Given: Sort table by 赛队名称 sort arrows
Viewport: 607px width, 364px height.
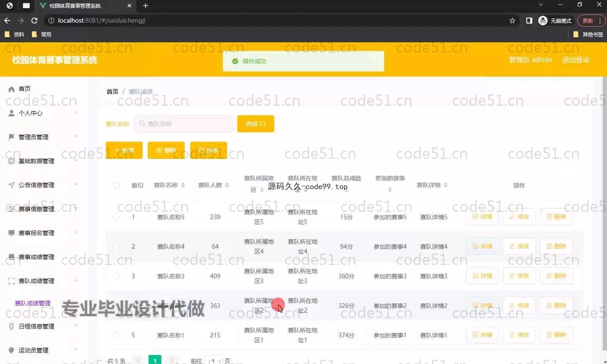Looking at the screenshot, I should [x=183, y=185].
